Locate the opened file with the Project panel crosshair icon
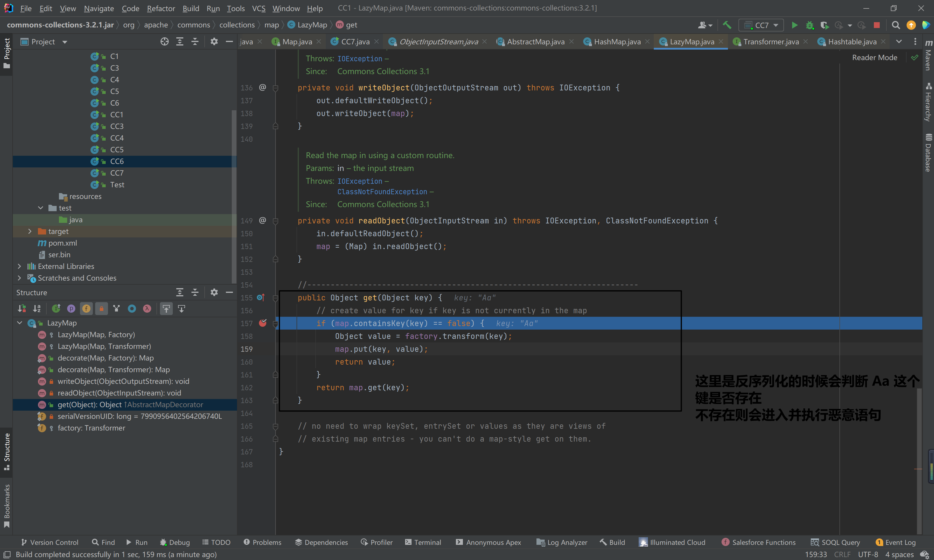Image resolution: width=934 pixels, height=560 pixels. [164, 41]
